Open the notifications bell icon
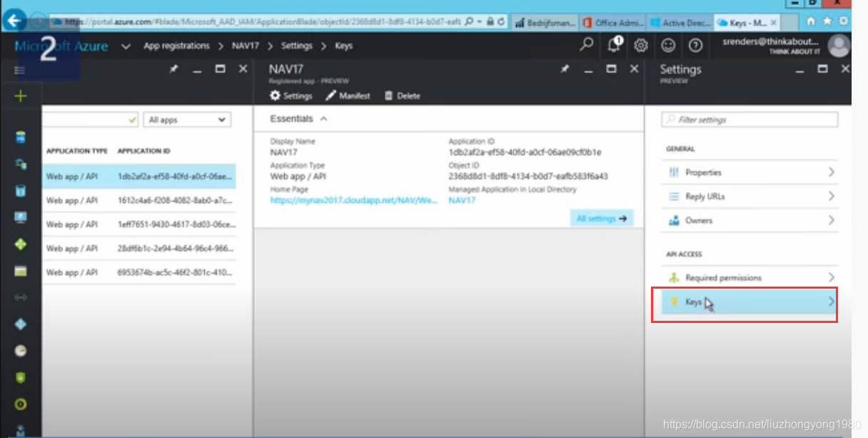 [614, 45]
